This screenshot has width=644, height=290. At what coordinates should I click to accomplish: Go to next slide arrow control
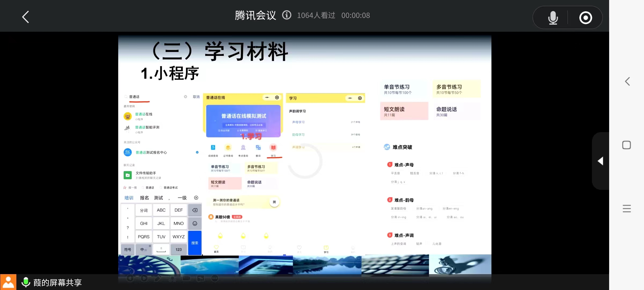[144, 278]
